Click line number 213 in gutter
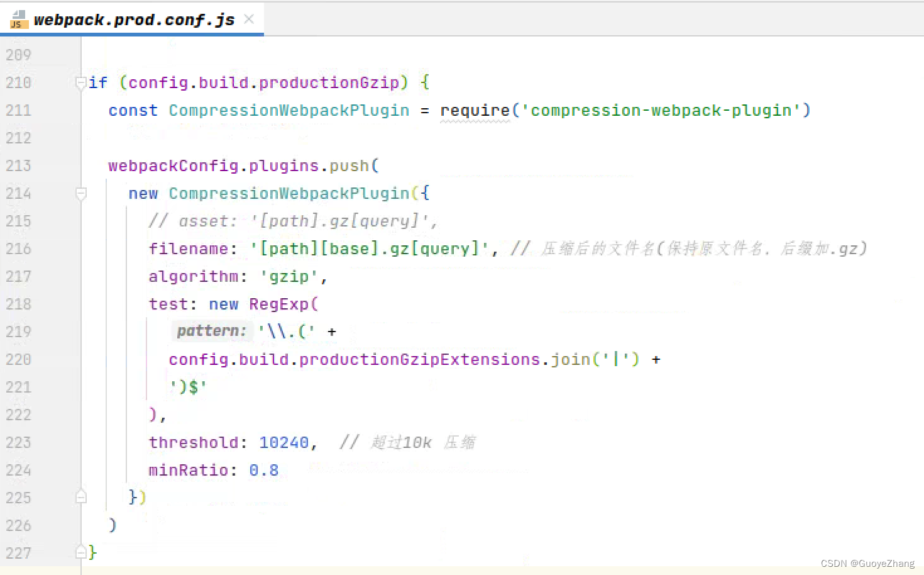924x575 pixels. point(18,166)
